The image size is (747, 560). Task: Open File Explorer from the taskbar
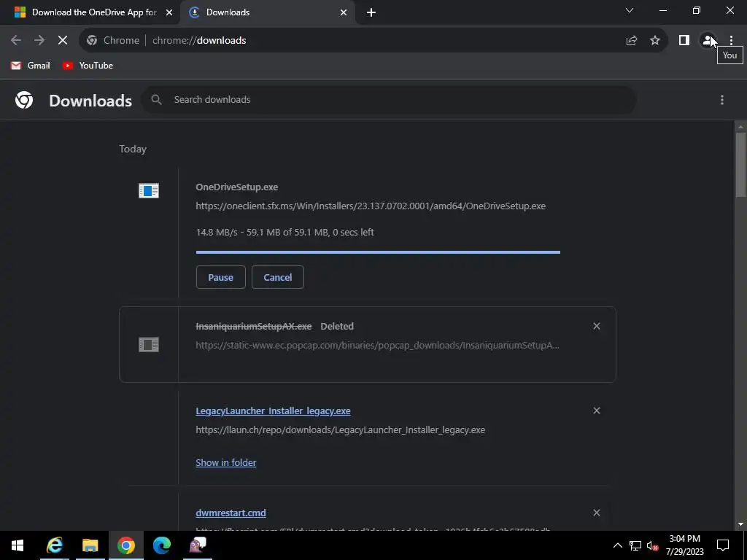(x=90, y=545)
